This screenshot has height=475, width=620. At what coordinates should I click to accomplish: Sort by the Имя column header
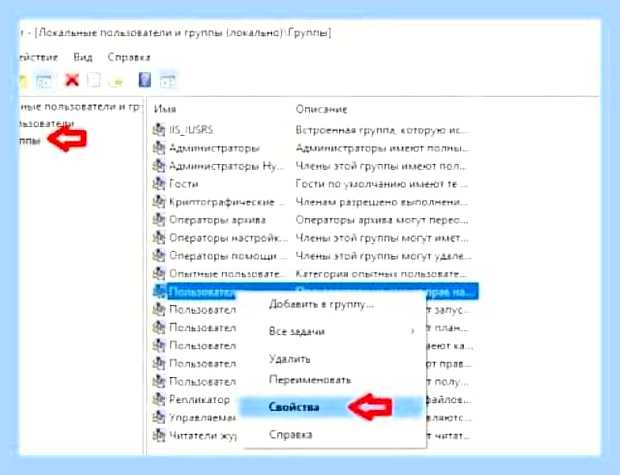click(x=165, y=109)
